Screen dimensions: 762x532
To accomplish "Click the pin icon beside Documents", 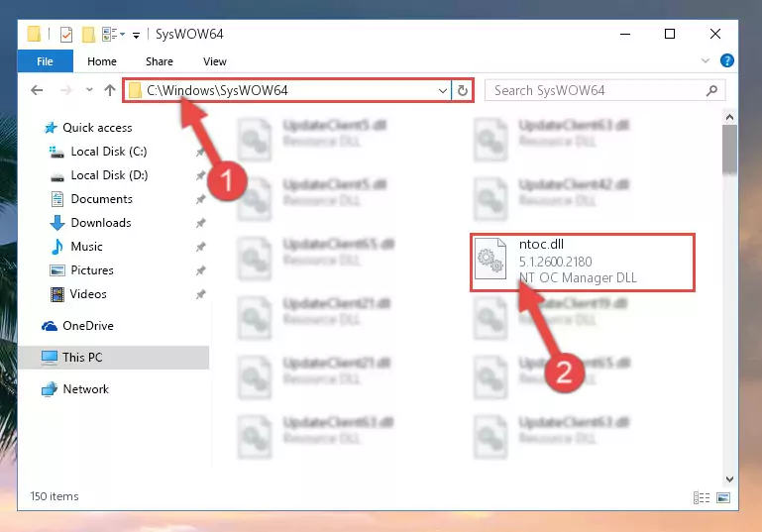I will (x=200, y=199).
